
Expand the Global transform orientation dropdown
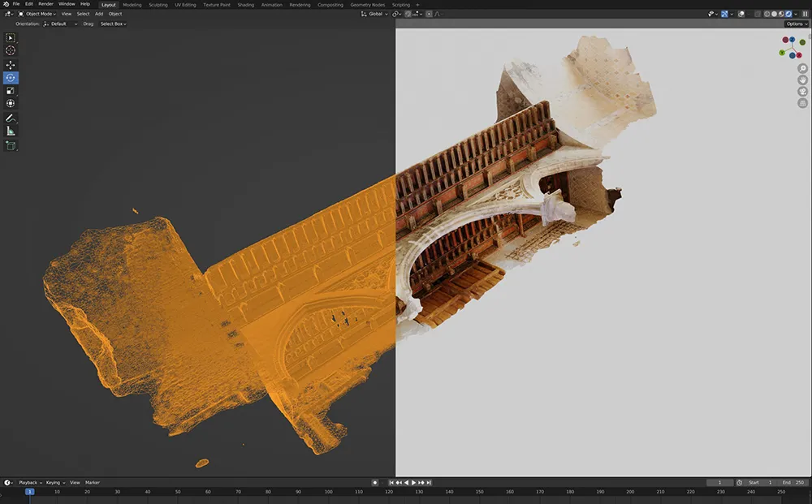pos(374,14)
